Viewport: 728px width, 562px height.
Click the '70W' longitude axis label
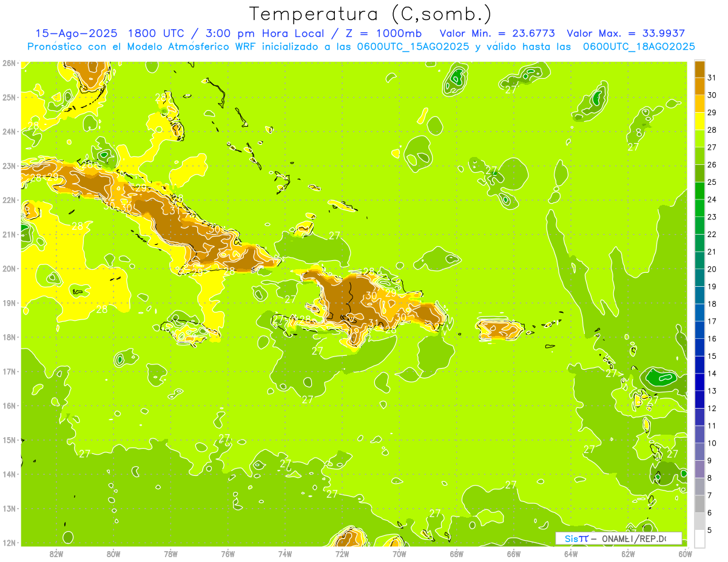pos(399,554)
